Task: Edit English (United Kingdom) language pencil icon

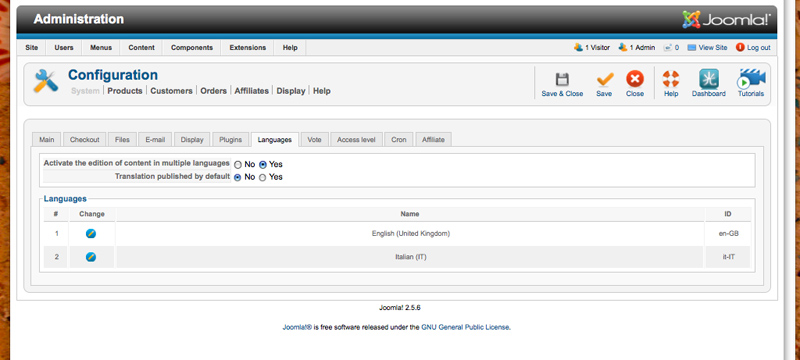Action: pos(91,234)
